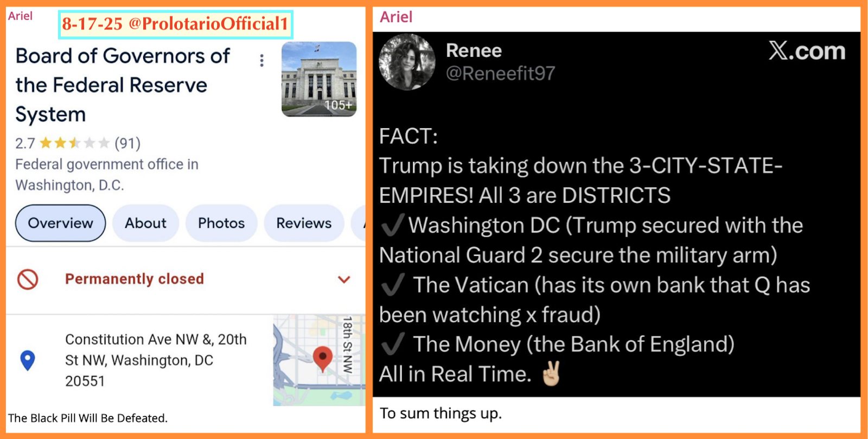Click the victory hand emoji
The image size is (868, 439).
coord(551,373)
